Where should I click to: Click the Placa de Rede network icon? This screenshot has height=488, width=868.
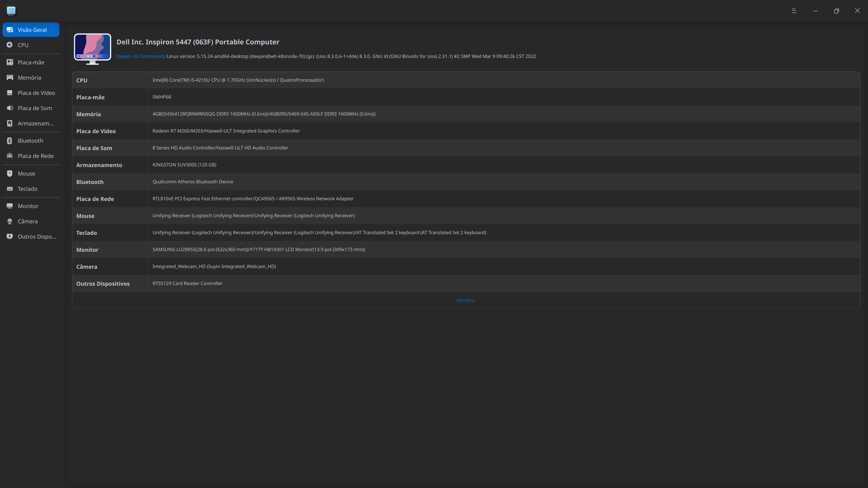point(10,156)
